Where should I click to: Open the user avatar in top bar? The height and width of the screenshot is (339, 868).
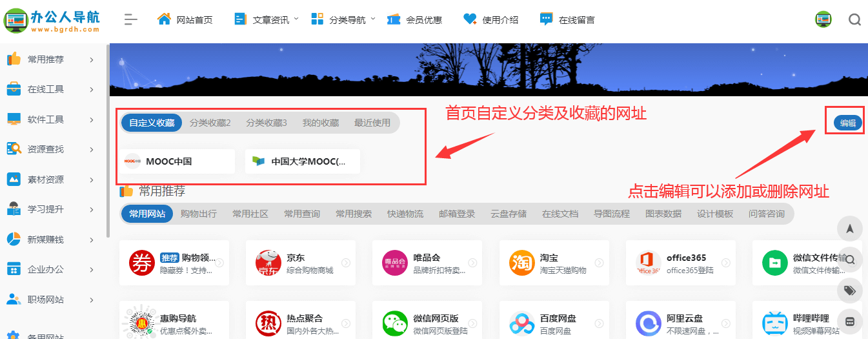tap(823, 19)
